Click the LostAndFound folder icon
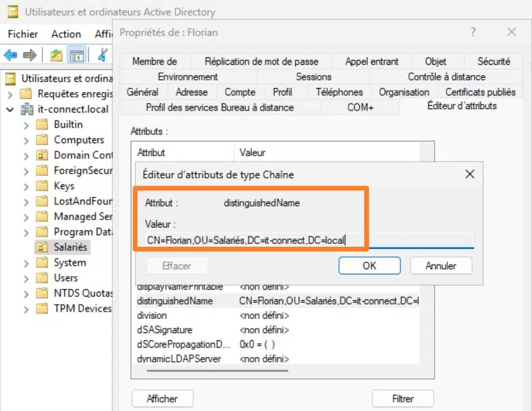Viewport: 532px width, 411px height. pyautogui.click(x=42, y=201)
